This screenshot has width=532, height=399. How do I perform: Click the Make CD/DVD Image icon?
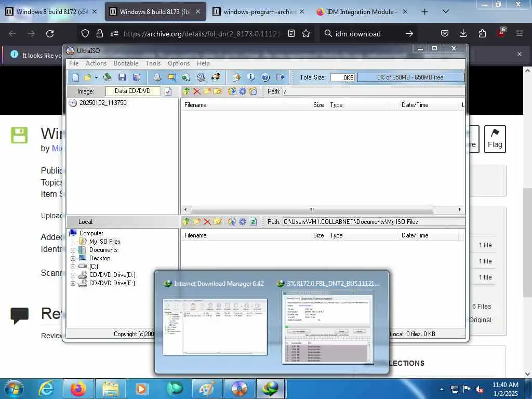pos(157,77)
